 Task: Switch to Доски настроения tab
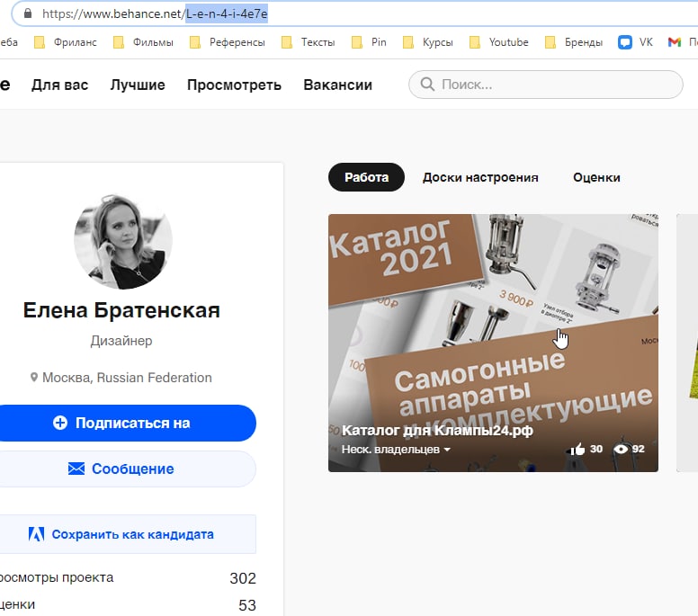[x=480, y=177]
